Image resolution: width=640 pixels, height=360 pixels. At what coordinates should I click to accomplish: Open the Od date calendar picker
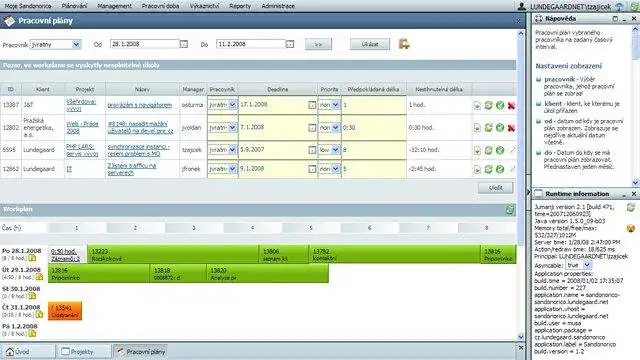click(x=184, y=44)
